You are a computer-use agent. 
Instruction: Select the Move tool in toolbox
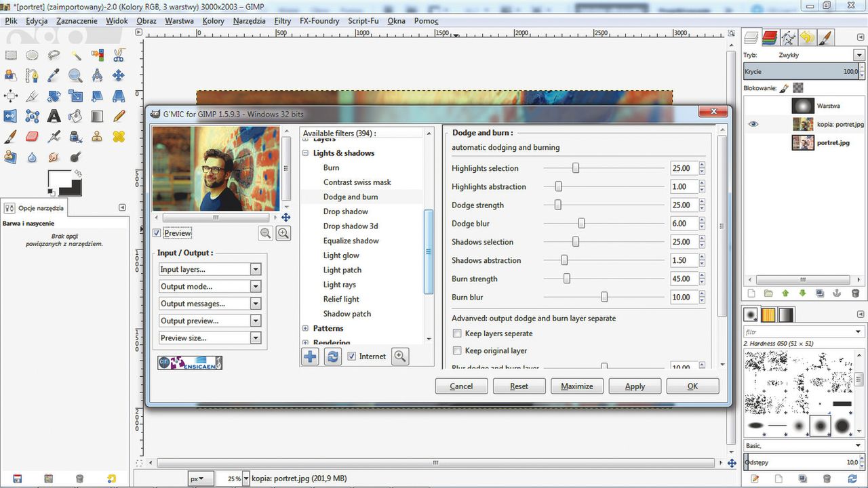tap(119, 76)
